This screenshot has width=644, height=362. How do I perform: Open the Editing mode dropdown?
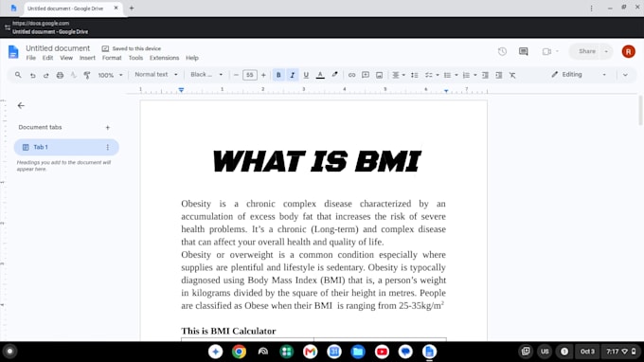[x=579, y=75]
